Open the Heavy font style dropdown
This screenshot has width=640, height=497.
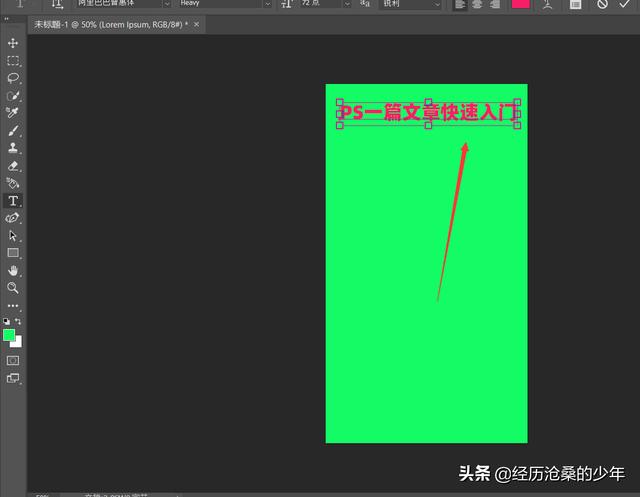267,4
